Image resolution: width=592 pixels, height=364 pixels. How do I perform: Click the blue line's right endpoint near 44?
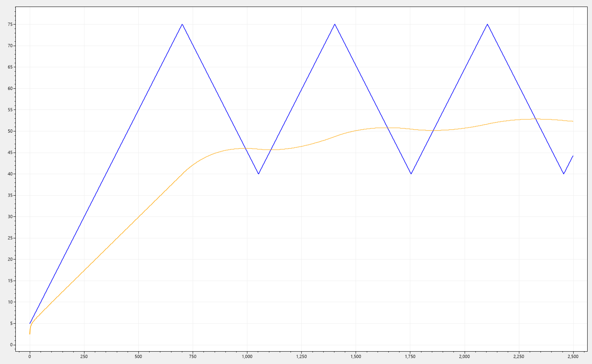click(573, 156)
